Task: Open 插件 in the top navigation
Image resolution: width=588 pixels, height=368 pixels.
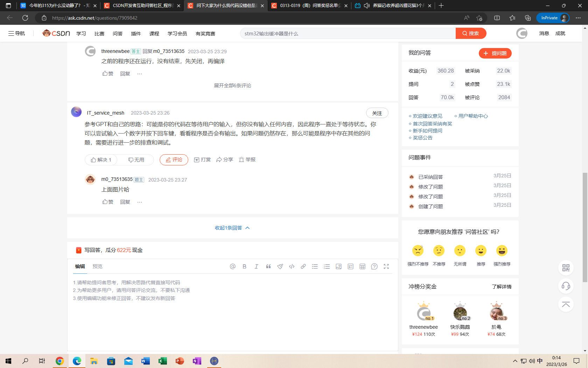Action: point(136,34)
